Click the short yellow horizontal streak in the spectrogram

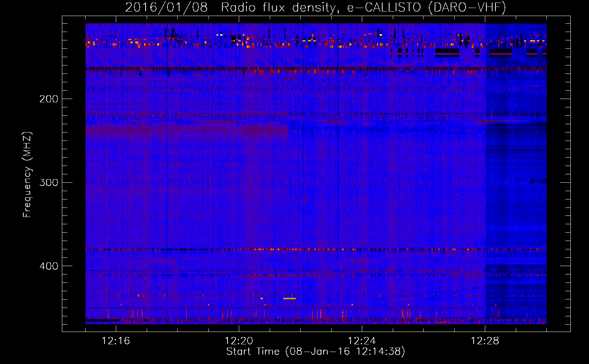(289, 298)
